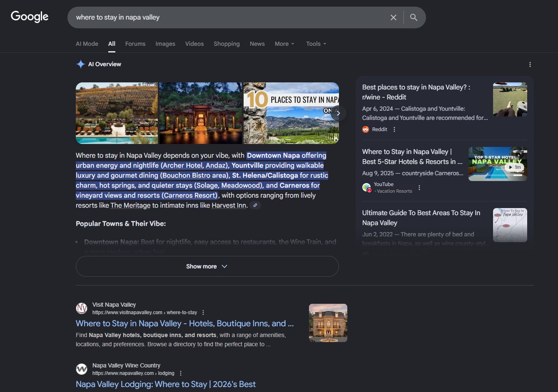This screenshot has height=392, width=558.
Task: Advance image carousel with next arrow
Action: point(338,113)
